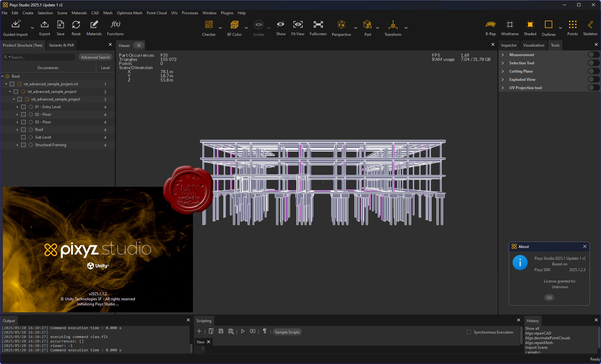The height and width of the screenshot is (364, 601).
Task: Check the Synchronous Execution checkbox
Action: click(469, 332)
